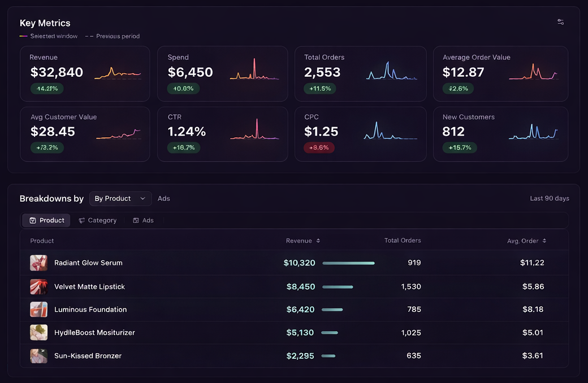Click the sort arrows beside the Revenue header
588x383 pixels.
(x=318, y=240)
